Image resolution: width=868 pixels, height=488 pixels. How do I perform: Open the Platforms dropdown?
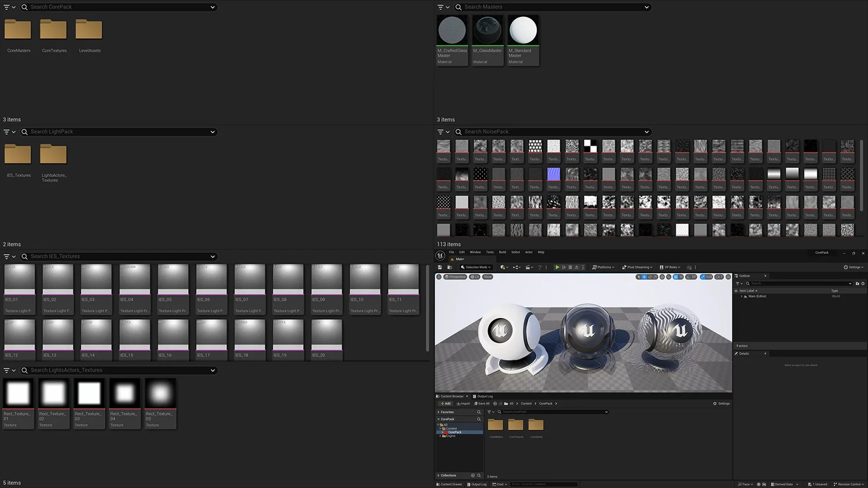(603, 267)
